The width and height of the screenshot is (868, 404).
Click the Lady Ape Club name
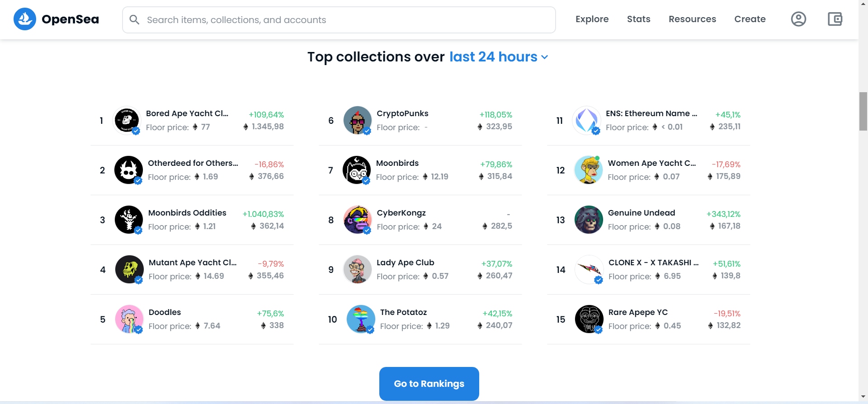(406, 263)
